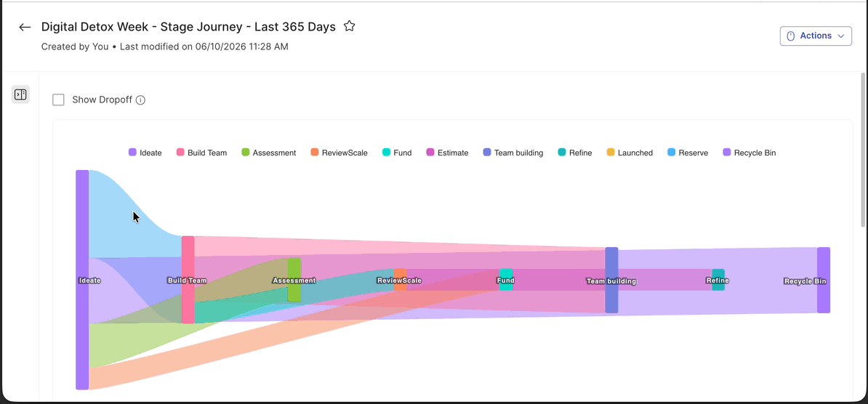This screenshot has height=404, width=868.
Task: Click the Fund legend entry
Action: (x=397, y=153)
